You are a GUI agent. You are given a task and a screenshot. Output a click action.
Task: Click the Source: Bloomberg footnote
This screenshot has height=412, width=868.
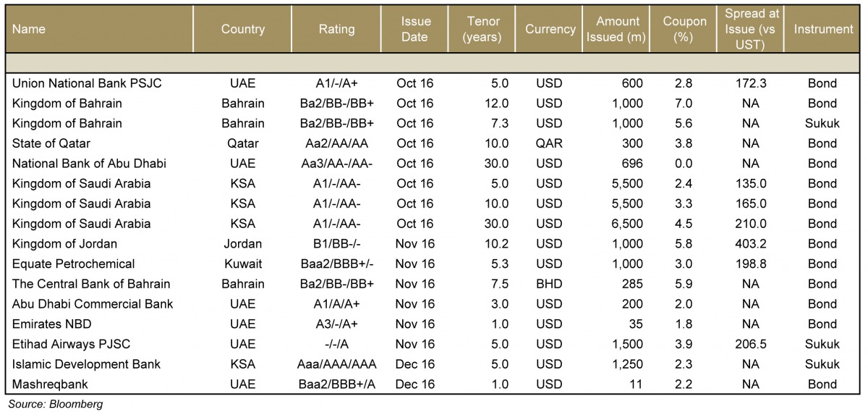[55, 404]
